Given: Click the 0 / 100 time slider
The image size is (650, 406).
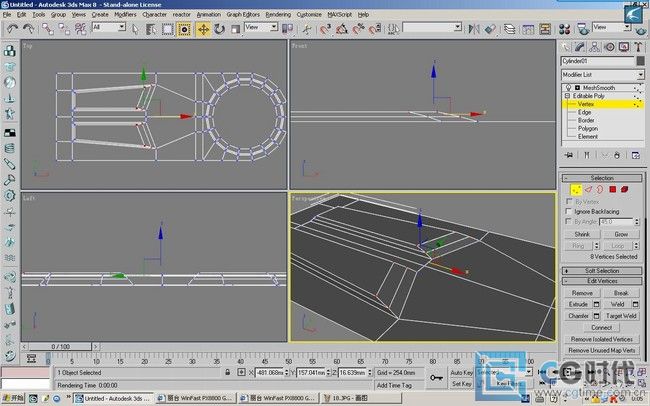Looking at the screenshot, I should coord(60,346).
